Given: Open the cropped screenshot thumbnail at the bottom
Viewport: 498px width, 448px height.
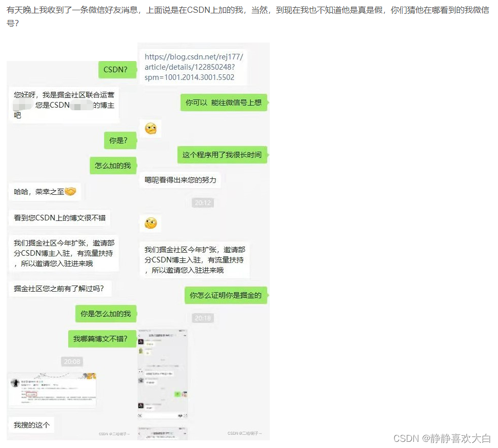Looking at the screenshot, I should (162, 434).
